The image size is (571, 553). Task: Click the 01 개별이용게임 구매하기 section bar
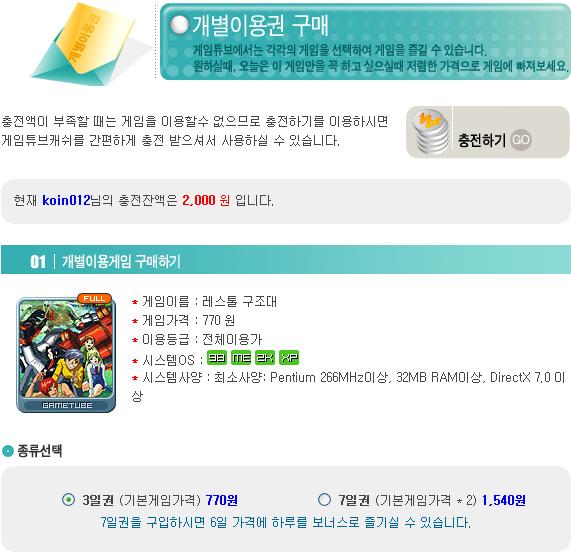click(x=286, y=260)
